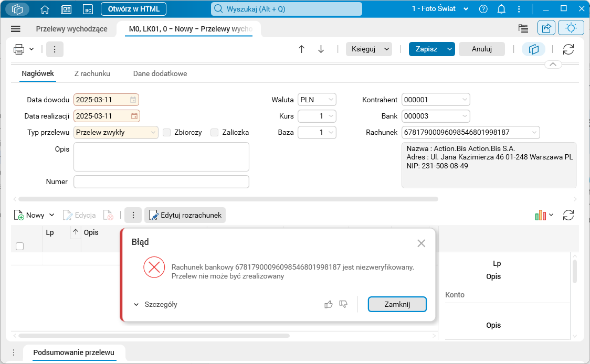Image resolution: width=590 pixels, height=364 pixels.
Task: Click the Numer input field
Action: (x=162, y=181)
